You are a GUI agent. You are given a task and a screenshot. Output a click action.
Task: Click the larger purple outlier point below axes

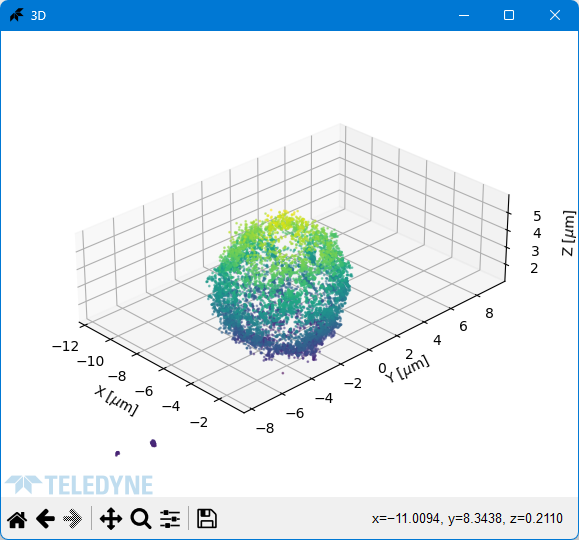click(x=153, y=443)
